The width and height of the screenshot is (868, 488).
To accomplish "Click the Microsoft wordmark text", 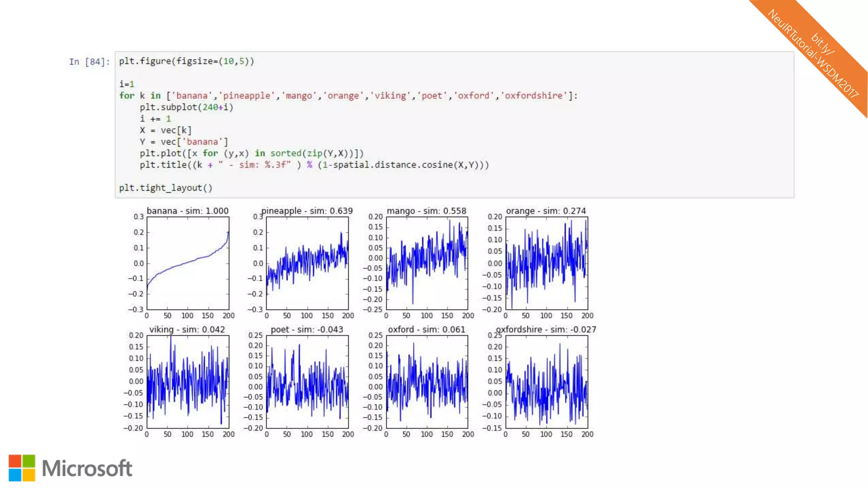I will [87, 469].
